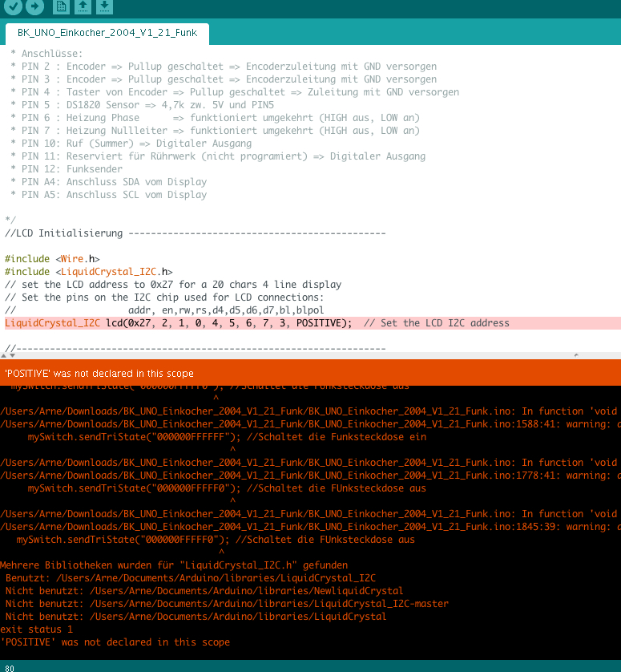The width and height of the screenshot is (621, 672).
Task: Click the 'Benutzt:' LiquidCrystal_I2C library path
Action: click(x=192, y=578)
